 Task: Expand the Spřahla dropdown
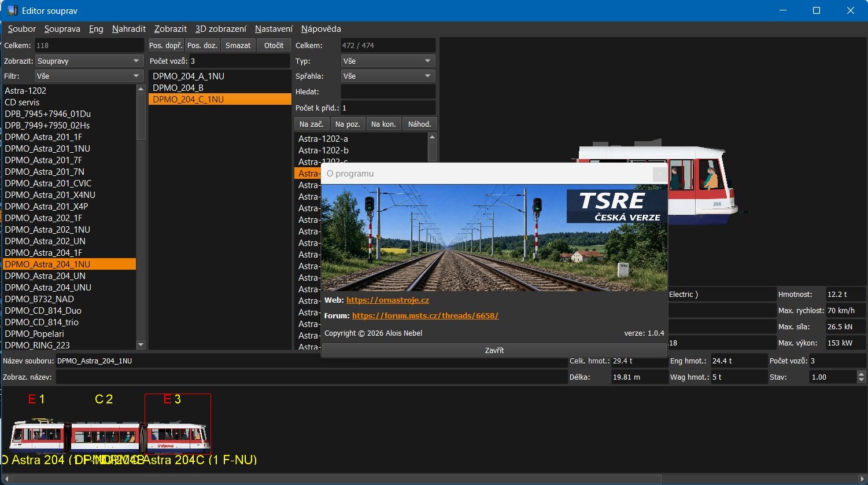[x=388, y=76]
